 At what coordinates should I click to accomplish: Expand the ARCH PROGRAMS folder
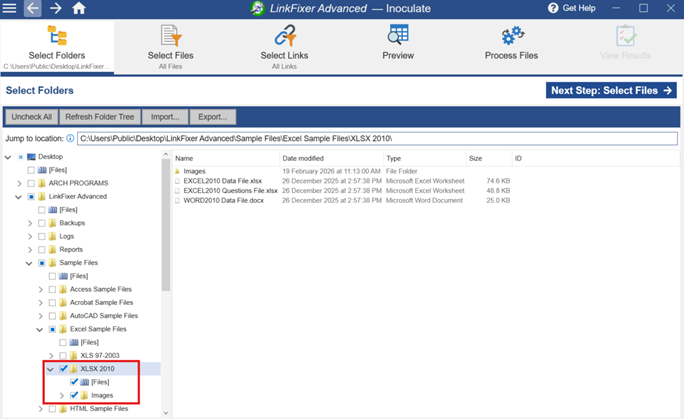19,184
